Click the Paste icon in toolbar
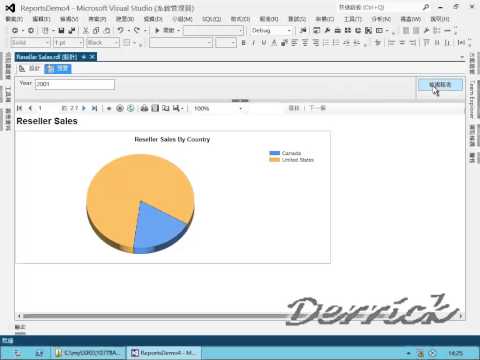The height and width of the screenshot is (360, 480). pos(107,31)
